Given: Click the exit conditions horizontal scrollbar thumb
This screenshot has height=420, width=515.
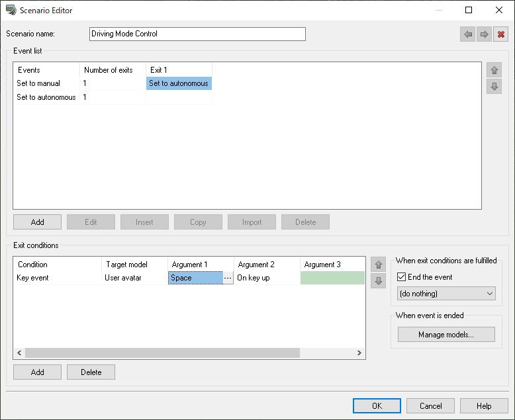Looking at the screenshot, I should pos(163,353).
